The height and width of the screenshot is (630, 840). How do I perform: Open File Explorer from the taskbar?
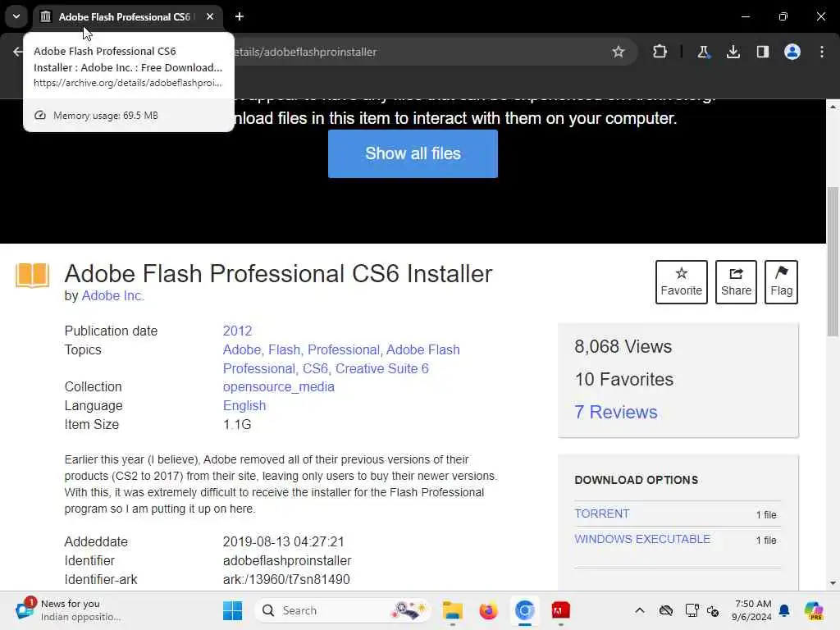click(x=453, y=610)
